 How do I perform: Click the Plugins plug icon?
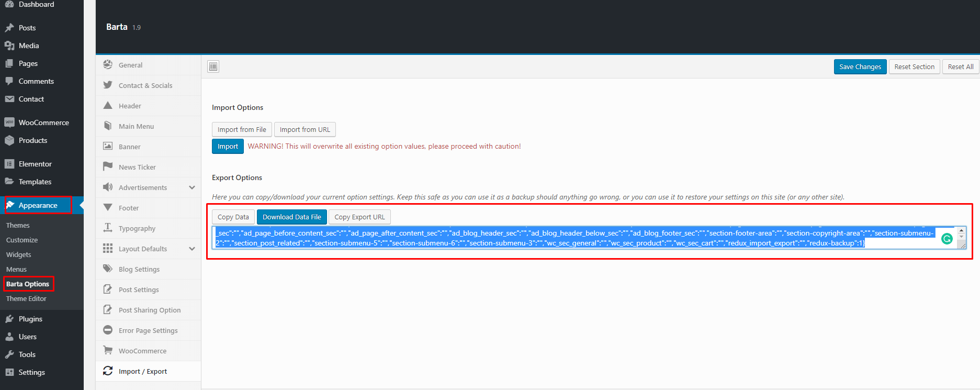9,319
